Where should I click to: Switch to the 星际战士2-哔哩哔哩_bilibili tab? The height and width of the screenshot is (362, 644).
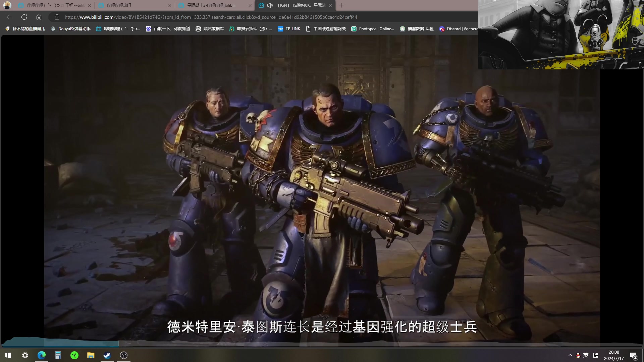(x=215, y=5)
